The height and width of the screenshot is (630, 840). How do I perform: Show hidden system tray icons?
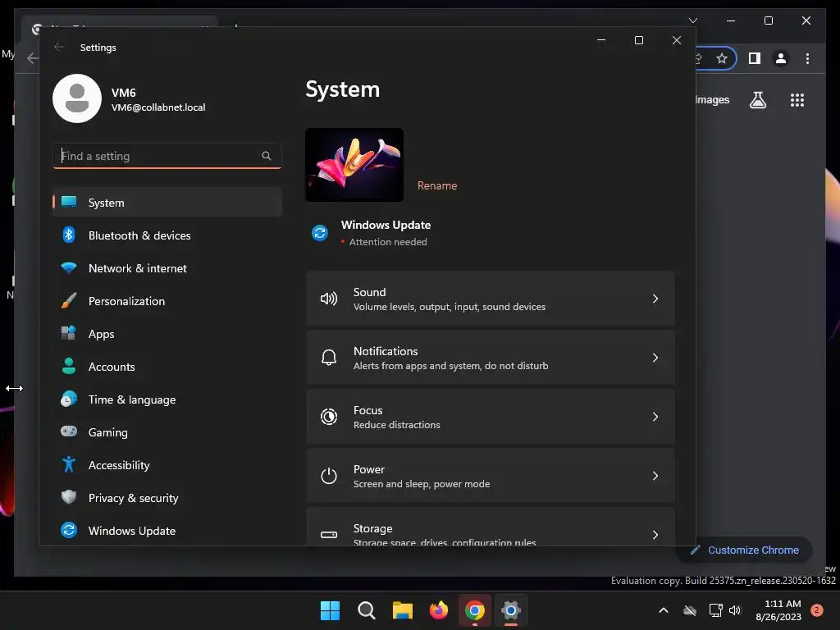tap(663, 610)
